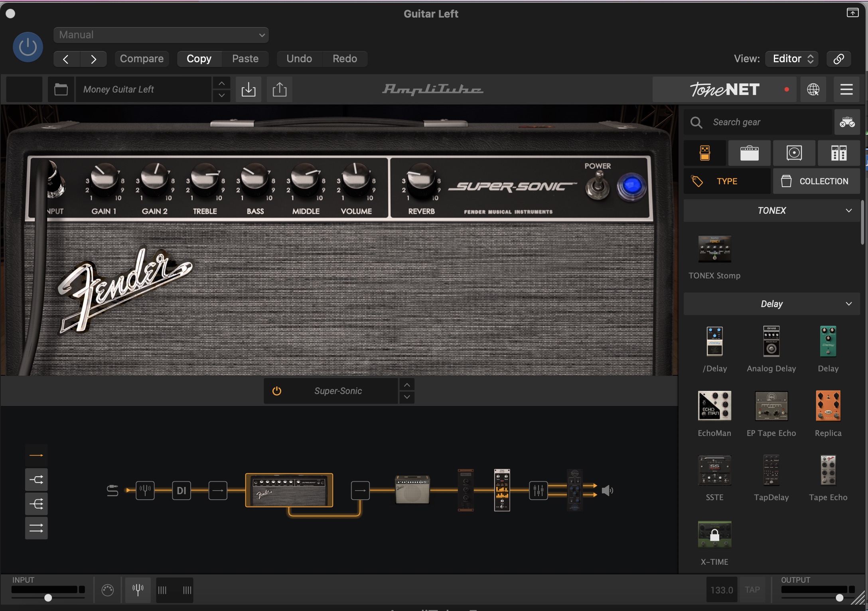Select the EchoMan pedal

[x=714, y=406]
